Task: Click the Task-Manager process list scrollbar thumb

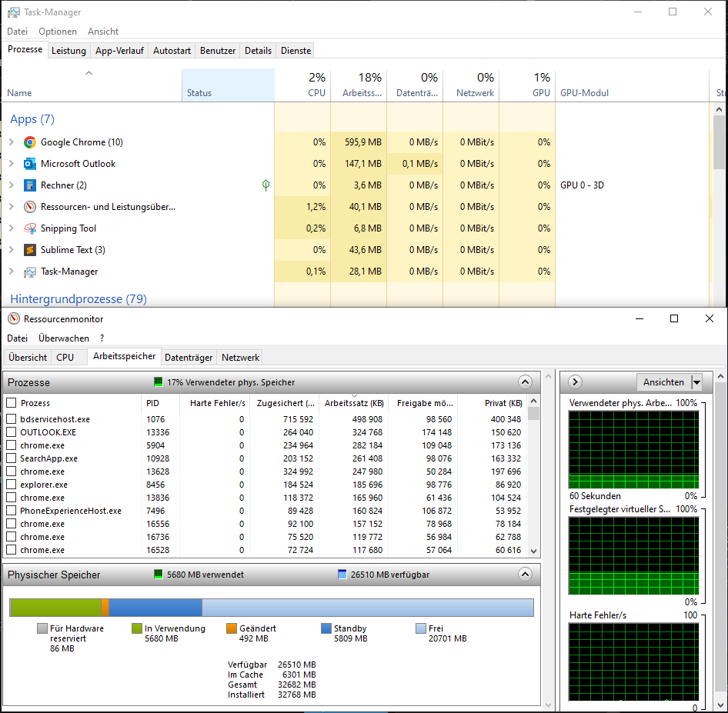Action: [x=719, y=143]
